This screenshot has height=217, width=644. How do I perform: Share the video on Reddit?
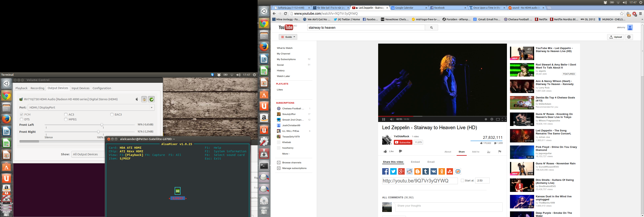click(410, 171)
